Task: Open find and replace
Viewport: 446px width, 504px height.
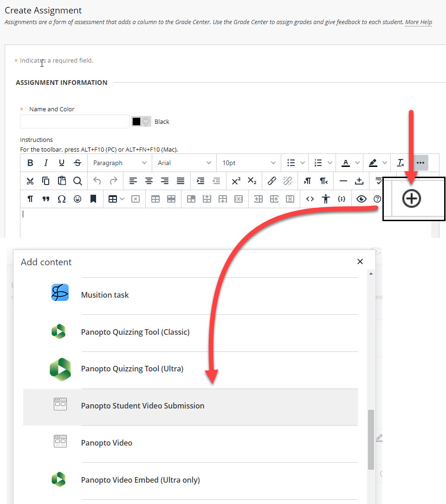Action: (78, 181)
